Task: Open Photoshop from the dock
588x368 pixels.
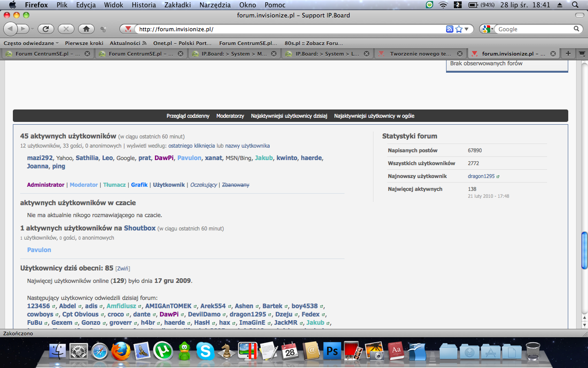Action: (x=331, y=351)
